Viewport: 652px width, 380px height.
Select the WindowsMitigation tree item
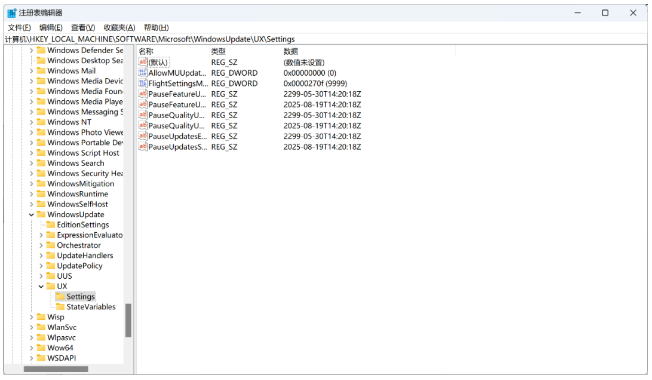[x=81, y=183]
